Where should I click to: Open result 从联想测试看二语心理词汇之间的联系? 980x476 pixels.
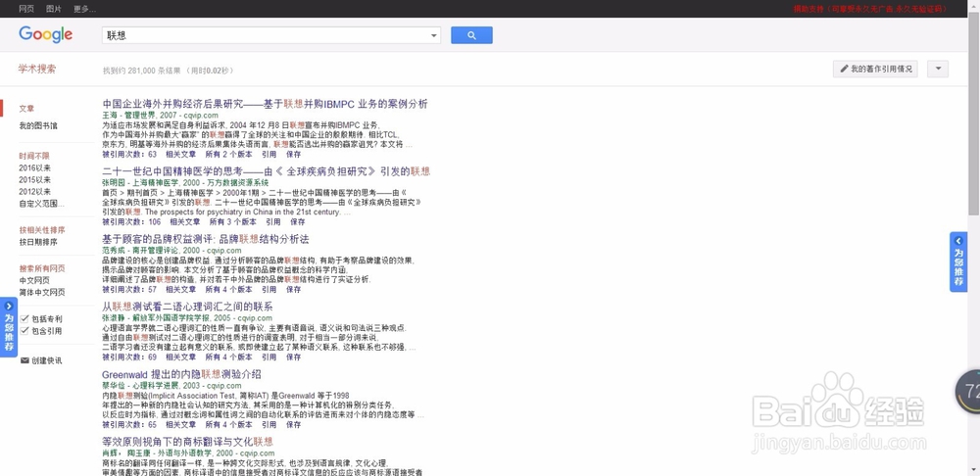click(187, 307)
